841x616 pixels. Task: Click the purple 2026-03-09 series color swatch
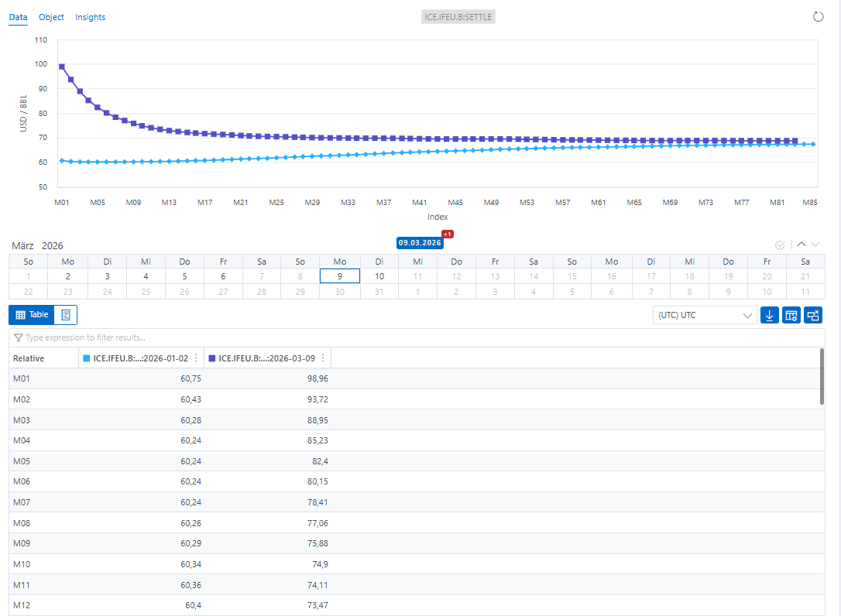[212, 358]
